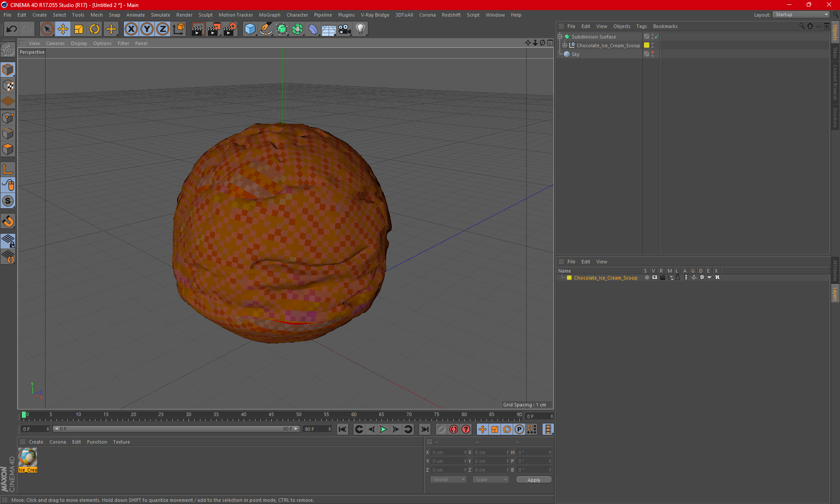This screenshot has height=504, width=840.
Task: Add a Light object with bulb icon
Action: (360, 29)
